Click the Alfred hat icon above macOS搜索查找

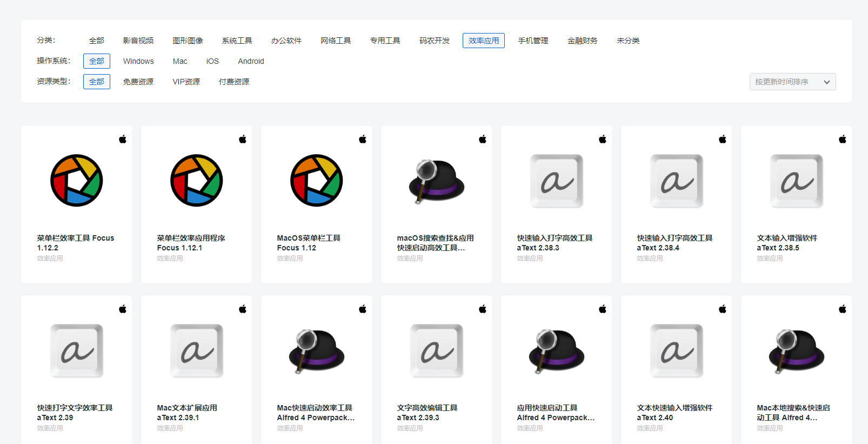(x=436, y=181)
